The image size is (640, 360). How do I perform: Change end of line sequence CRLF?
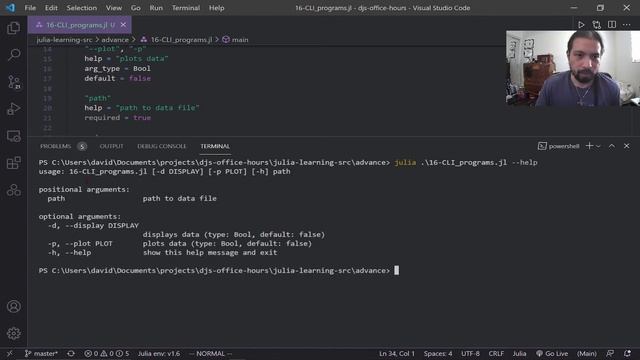tap(496, 353)
